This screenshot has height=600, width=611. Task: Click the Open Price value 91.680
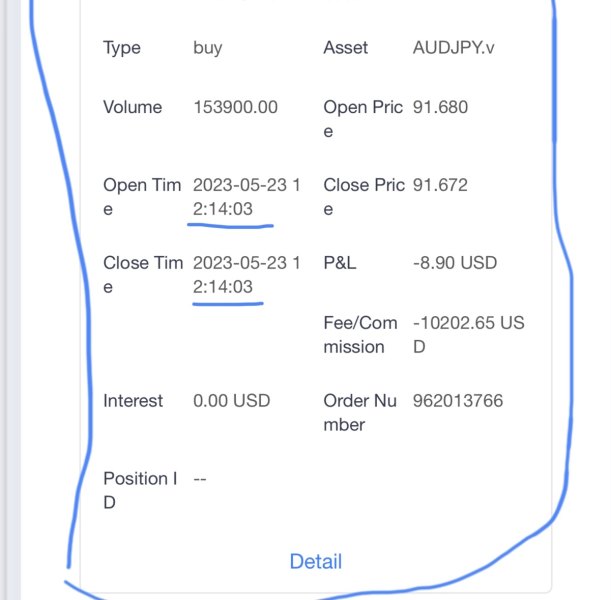(x=440, y=107)
